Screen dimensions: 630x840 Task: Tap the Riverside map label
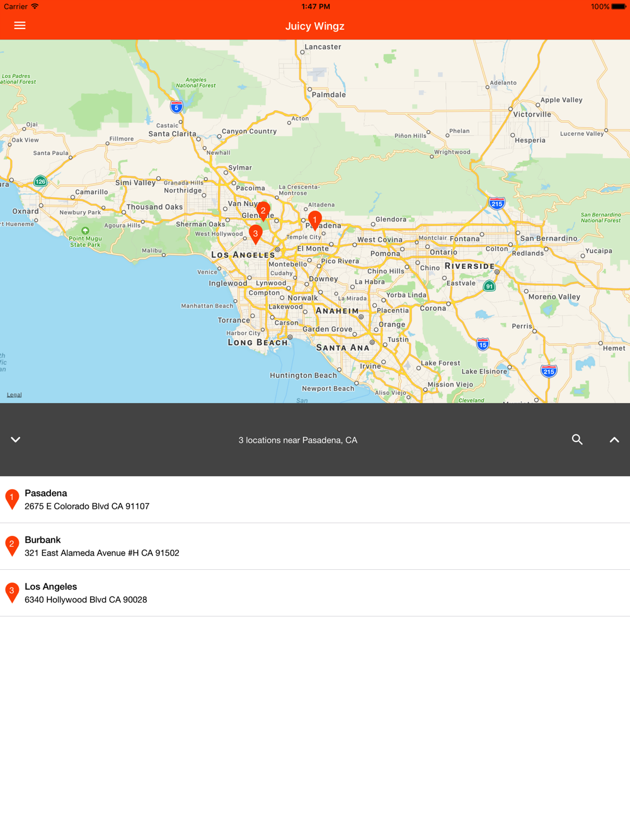tap(470, 266)
